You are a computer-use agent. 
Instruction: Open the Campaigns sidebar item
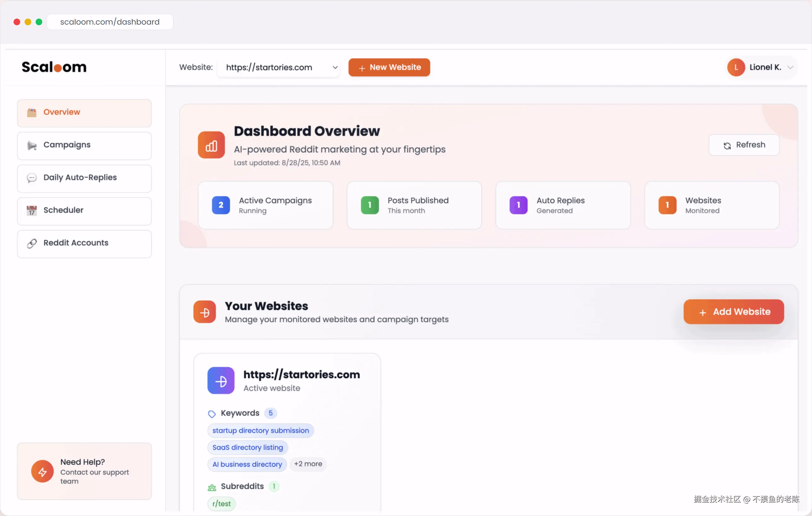tap(84, 145)
